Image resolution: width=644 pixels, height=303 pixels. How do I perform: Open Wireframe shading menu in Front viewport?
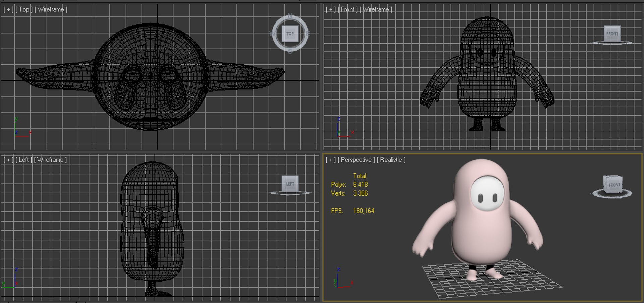click(x=376, y=9)
